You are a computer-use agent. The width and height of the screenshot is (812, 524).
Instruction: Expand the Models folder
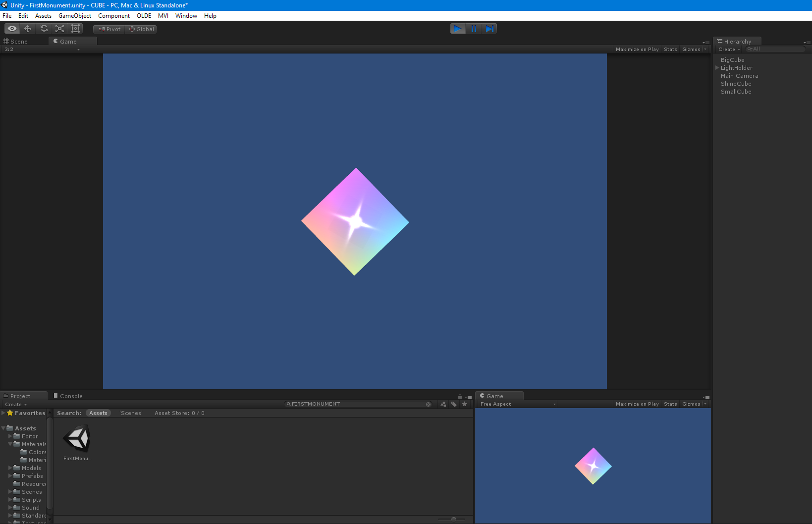[x=10, y=468]
